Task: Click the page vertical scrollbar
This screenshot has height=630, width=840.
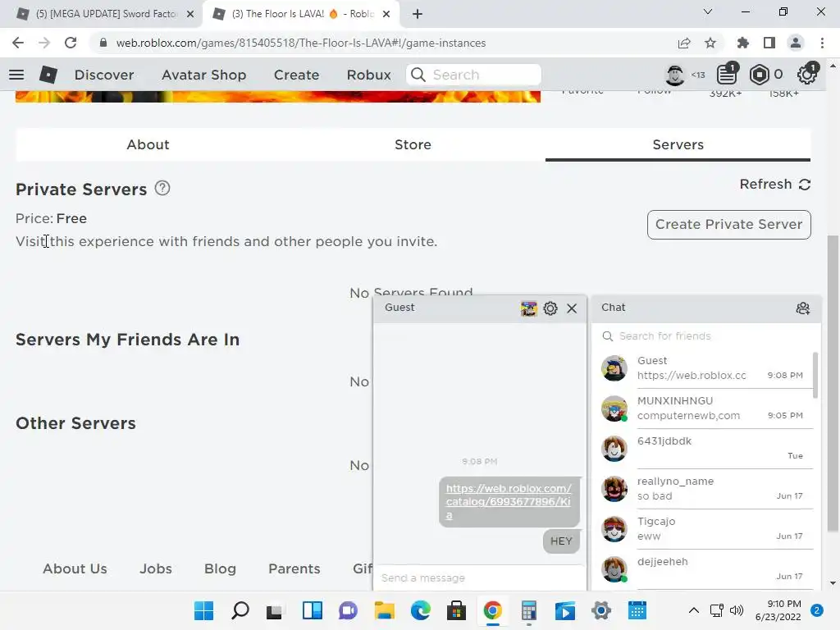Action: pos(833,383)
